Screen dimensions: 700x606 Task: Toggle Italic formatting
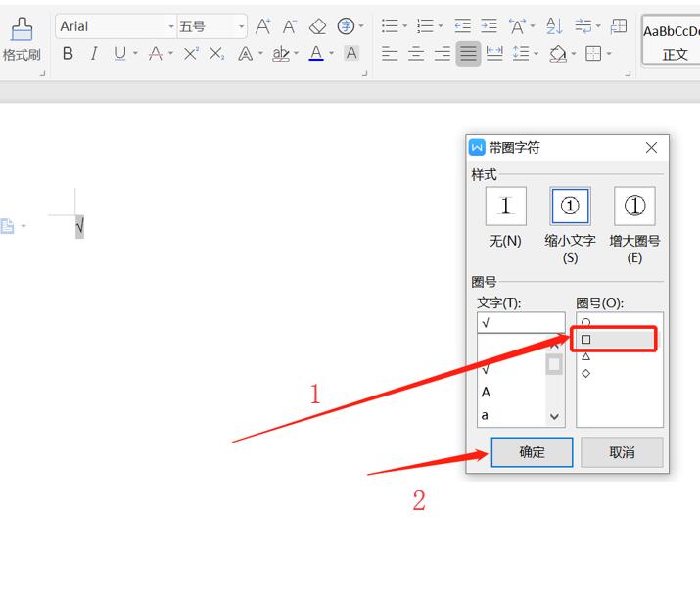94,54
